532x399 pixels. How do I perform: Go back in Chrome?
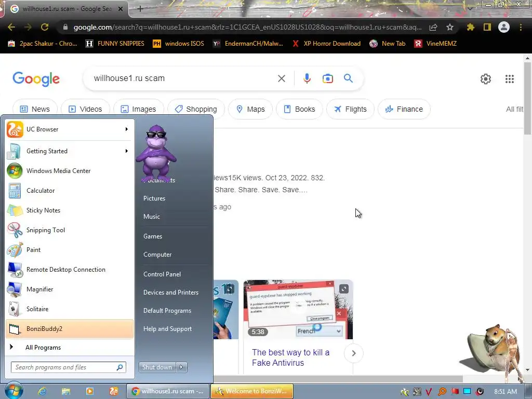[x=11, y=27]
